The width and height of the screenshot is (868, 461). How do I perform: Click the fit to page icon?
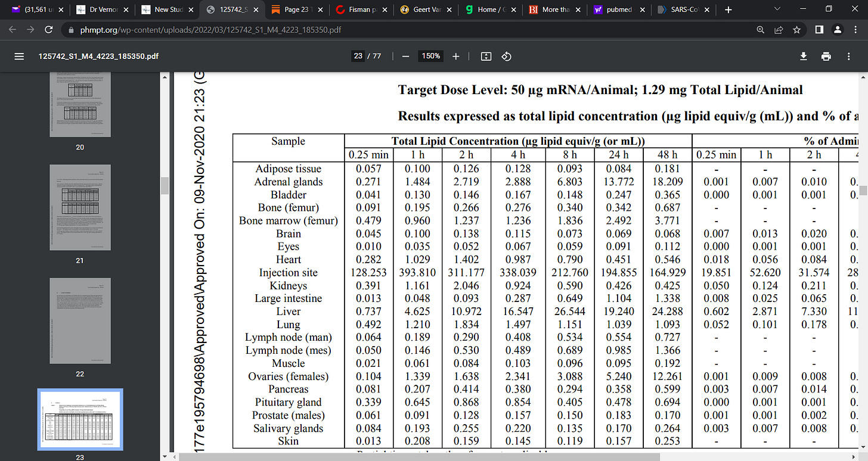(486, 56)
